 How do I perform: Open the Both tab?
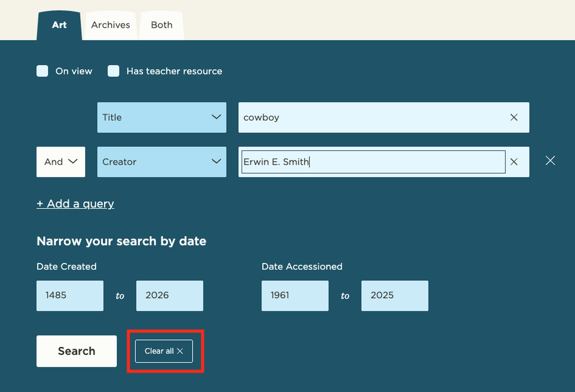(161, 25)
